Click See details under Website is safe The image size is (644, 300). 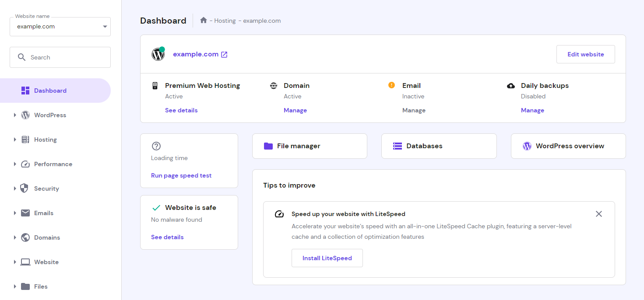tap(167, 237)
